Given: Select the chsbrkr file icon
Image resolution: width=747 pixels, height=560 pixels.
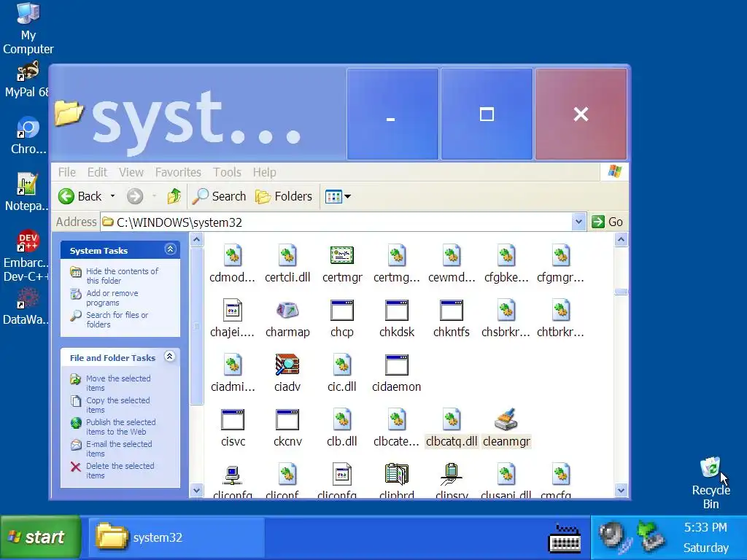Looking at the screenshot, I should click(x=506, y=311).
